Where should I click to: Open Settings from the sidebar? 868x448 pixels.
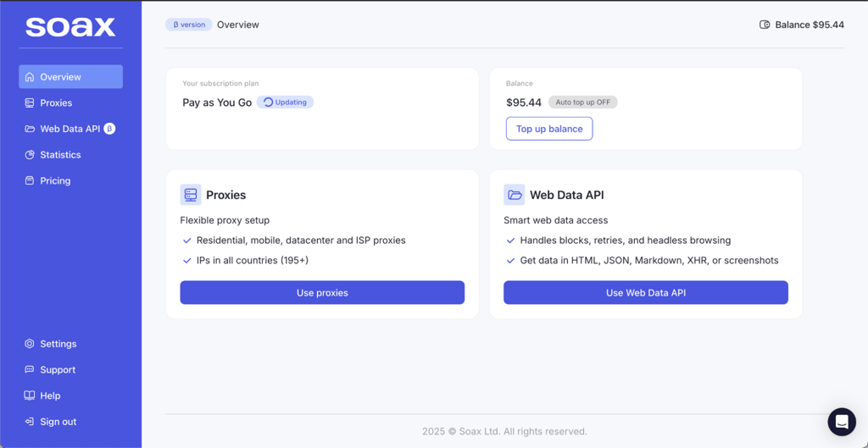coord(71,344)
